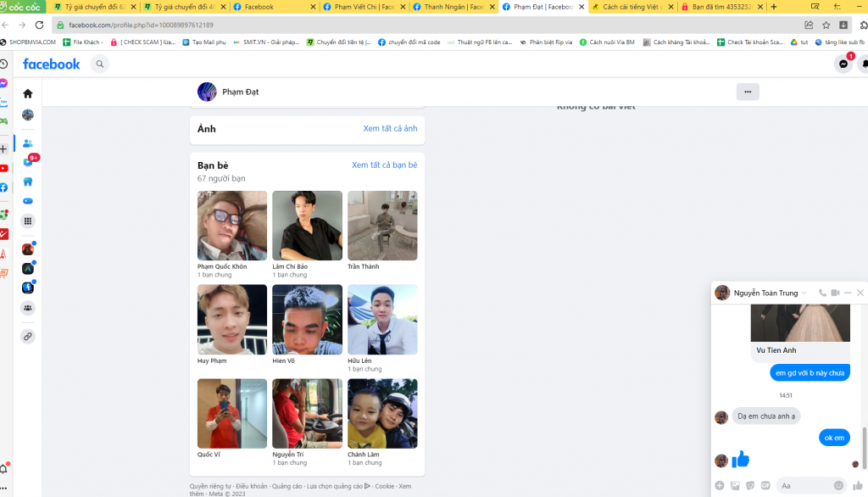Start a voice call with Nguyễn Toàn Trung
868x497 pixels.
822,293
